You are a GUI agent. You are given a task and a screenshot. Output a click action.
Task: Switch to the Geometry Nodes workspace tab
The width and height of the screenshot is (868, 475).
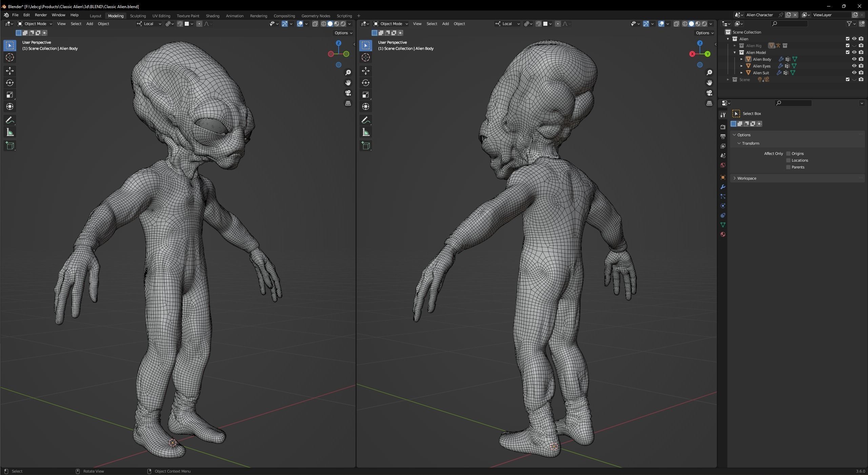[316, 16]
